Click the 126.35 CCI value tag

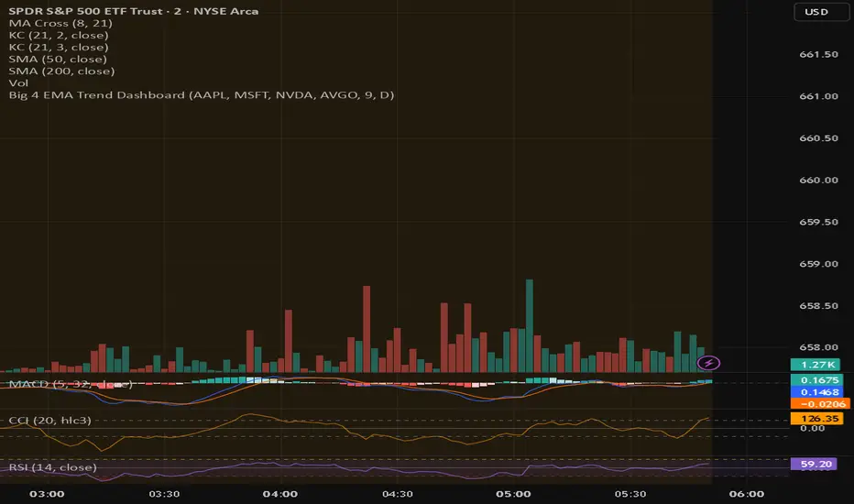pos(816,419)
